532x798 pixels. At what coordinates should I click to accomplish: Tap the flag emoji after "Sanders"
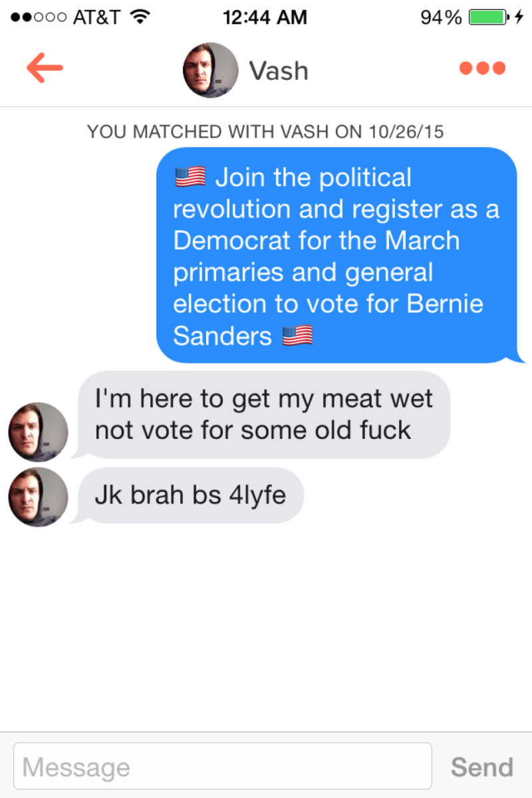pos(297,336)
